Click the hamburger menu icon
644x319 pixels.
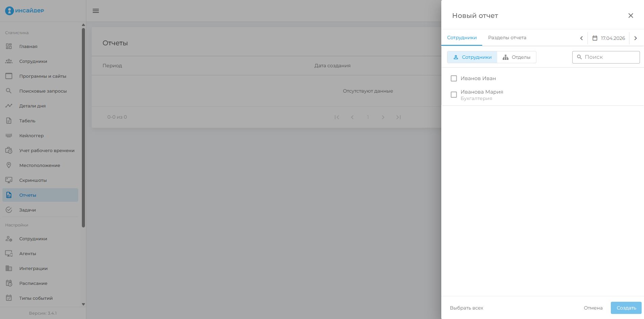tap(96, 11)
